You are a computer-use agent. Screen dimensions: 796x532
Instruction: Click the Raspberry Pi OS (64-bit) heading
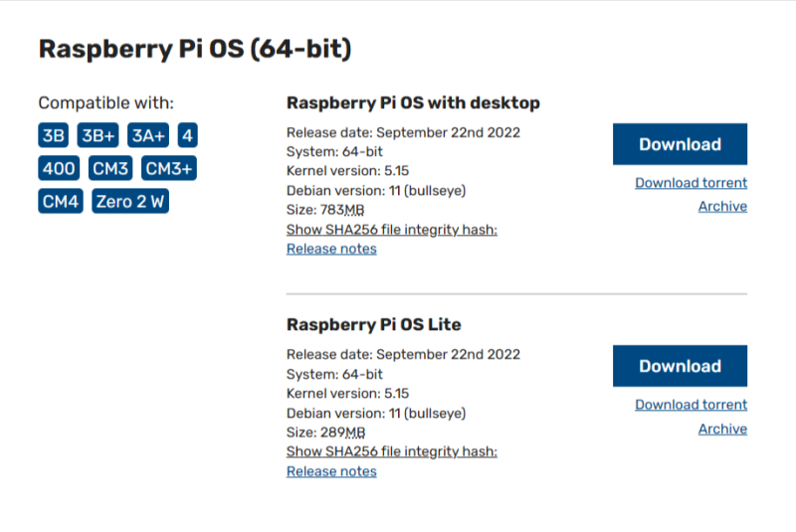point(195,50)
